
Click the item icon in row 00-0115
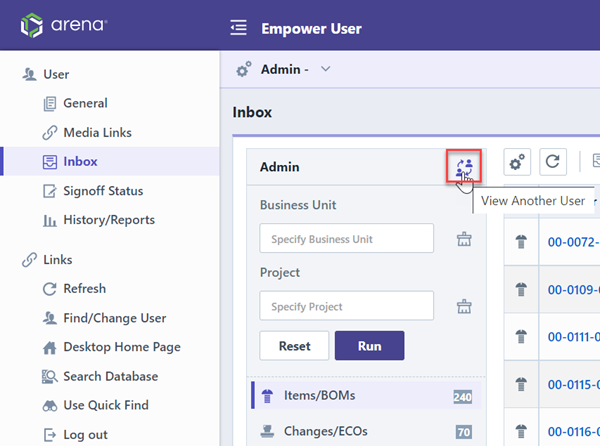(x=521, y=384)
